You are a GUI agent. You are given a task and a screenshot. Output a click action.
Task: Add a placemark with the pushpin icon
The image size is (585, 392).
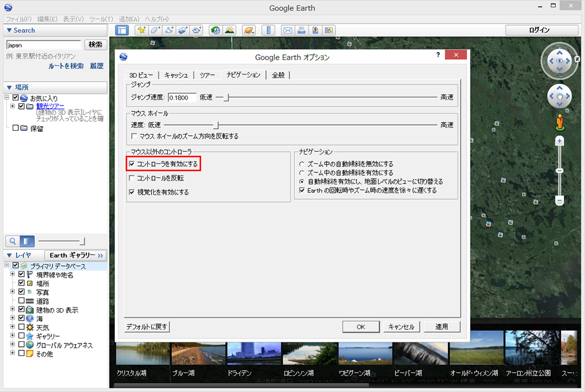(x=142, y=30)
